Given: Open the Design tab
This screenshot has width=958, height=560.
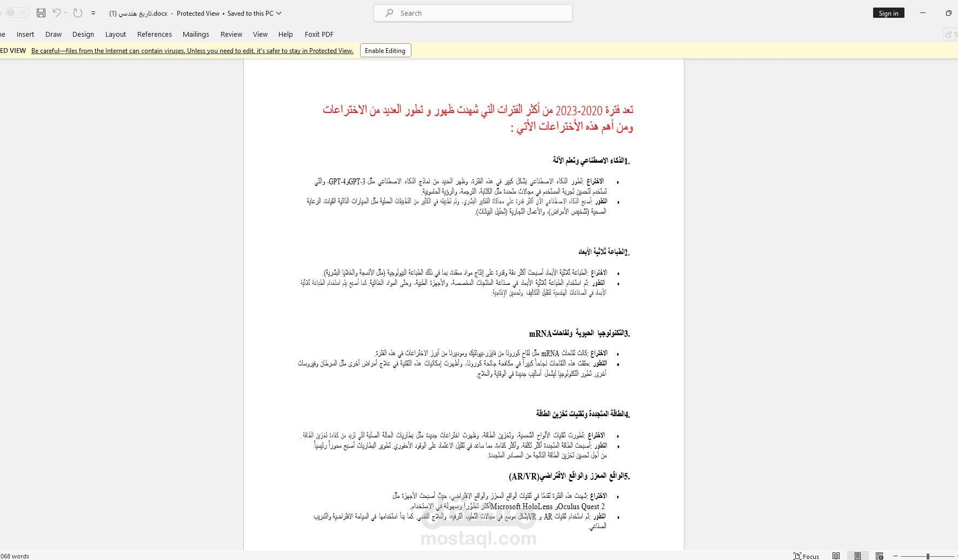Looking at the screenshot, I should [x=83, y=34].
